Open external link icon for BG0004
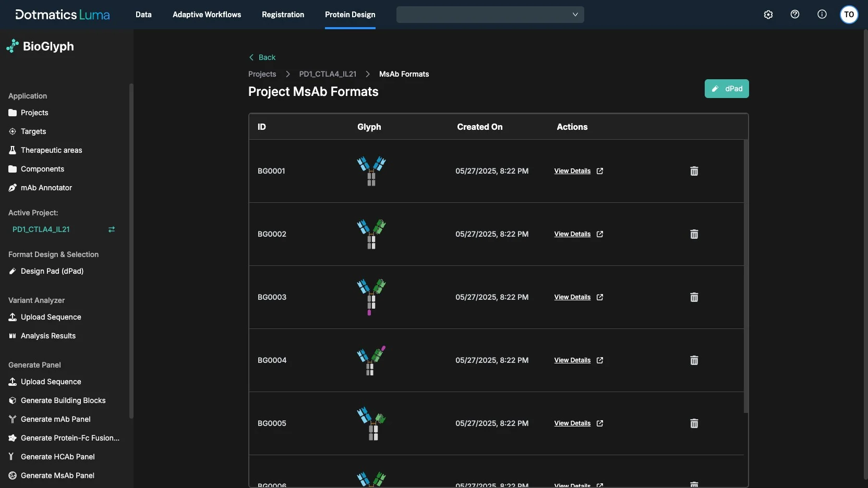This screenshot has height=488, width=868. [600, 360]
